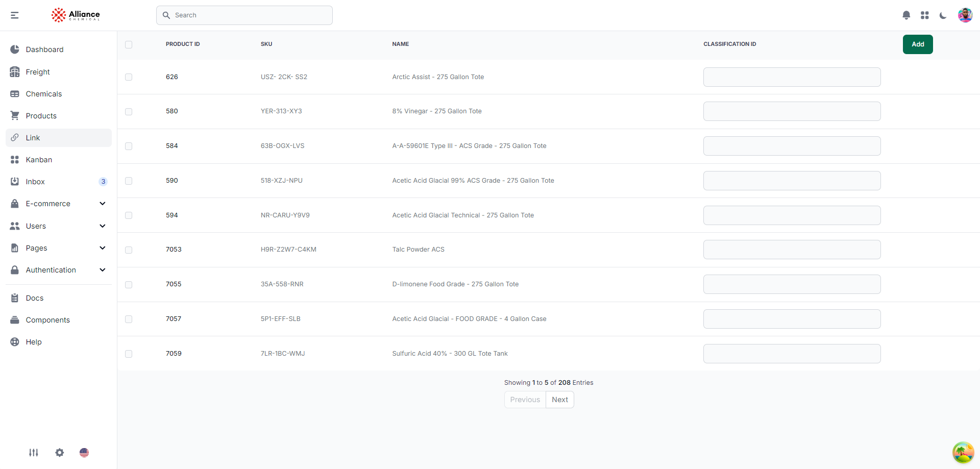The width and height of the screenshot is (980, 469).
Task: Click the Help lifebuoy icon
Action: coord(15,342)
